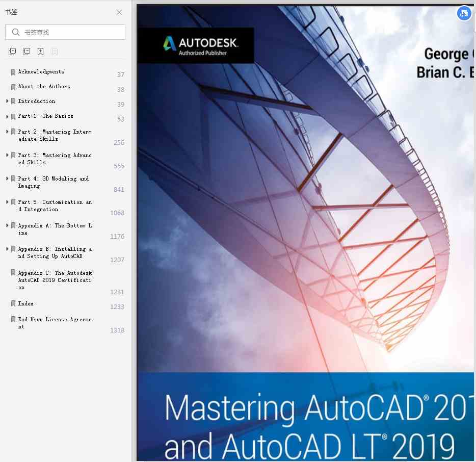Jump to the Introduction bookmark

tap(36, 101)
